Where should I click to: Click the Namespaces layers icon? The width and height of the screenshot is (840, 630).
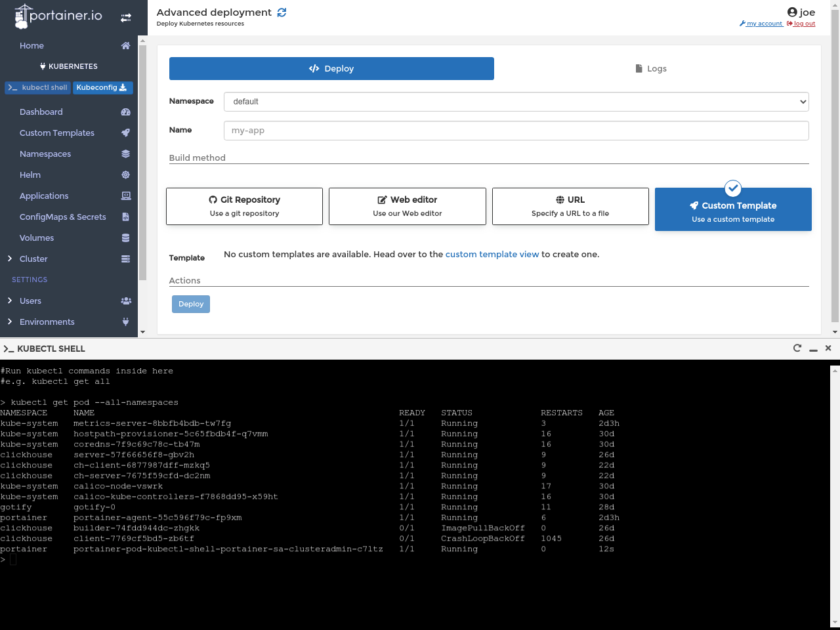[x=126, y=154]
